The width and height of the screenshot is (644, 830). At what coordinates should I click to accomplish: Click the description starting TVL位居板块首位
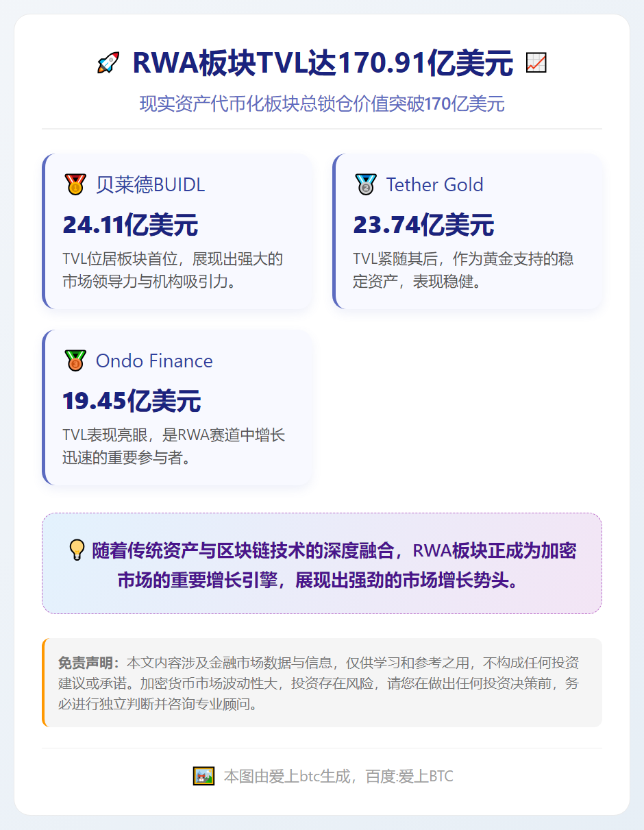pyautogui.click(x=173, y=270)
